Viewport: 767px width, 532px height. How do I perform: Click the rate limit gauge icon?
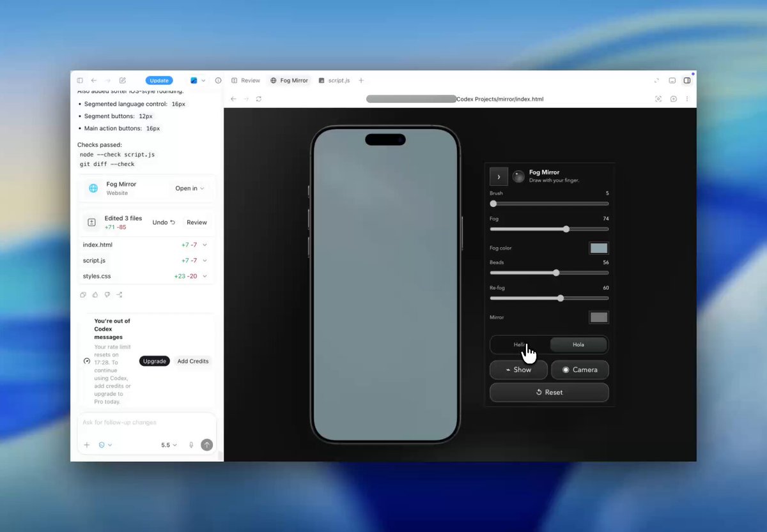click(87, 361)
